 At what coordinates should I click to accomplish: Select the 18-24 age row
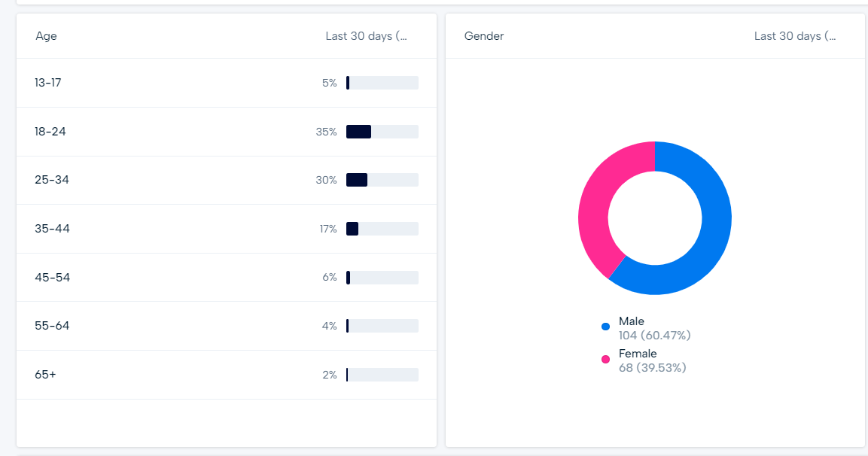click(x=226, y=131)
